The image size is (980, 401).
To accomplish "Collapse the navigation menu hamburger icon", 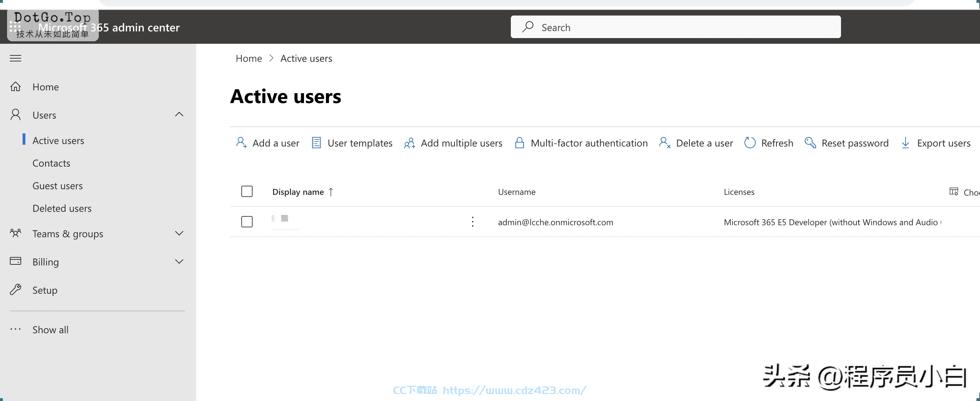I will tap(16, 58).
